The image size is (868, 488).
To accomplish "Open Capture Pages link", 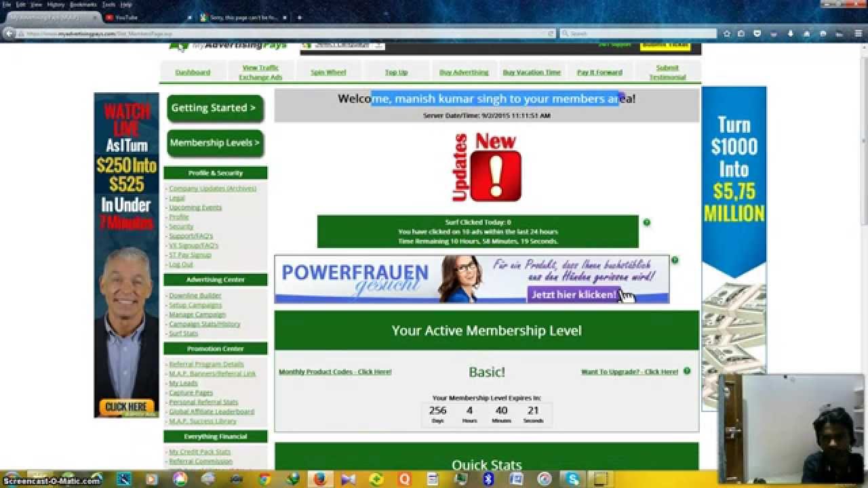I will pyautogui.click(x=191, y=392).
